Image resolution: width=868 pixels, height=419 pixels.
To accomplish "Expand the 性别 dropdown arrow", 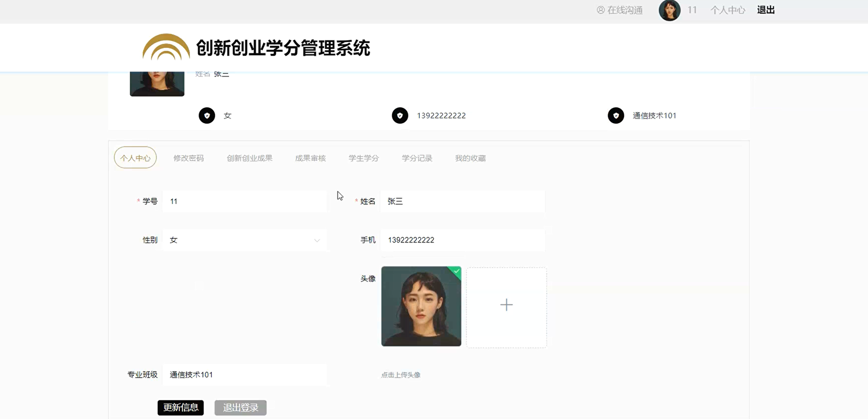I will (x=317, y=240).
